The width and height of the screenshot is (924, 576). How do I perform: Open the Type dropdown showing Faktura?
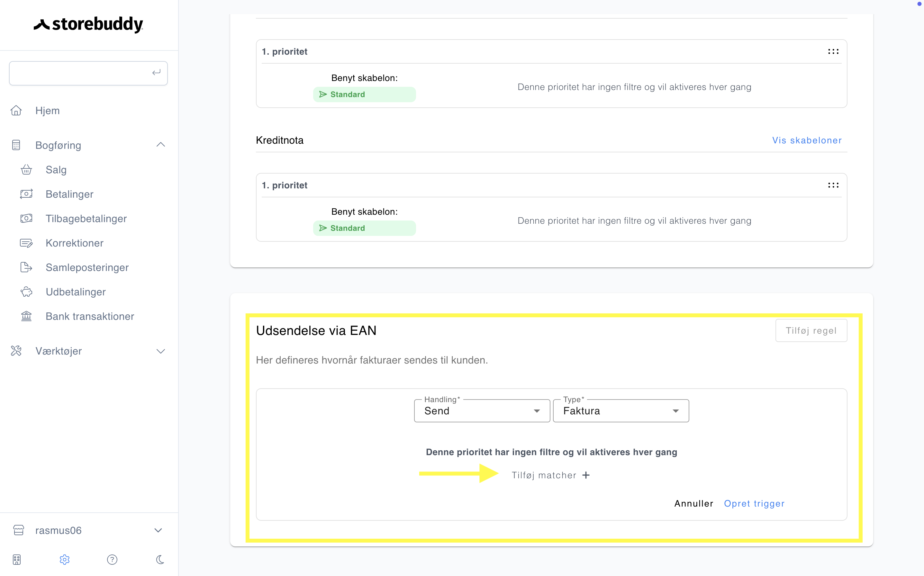click(621, 411)
